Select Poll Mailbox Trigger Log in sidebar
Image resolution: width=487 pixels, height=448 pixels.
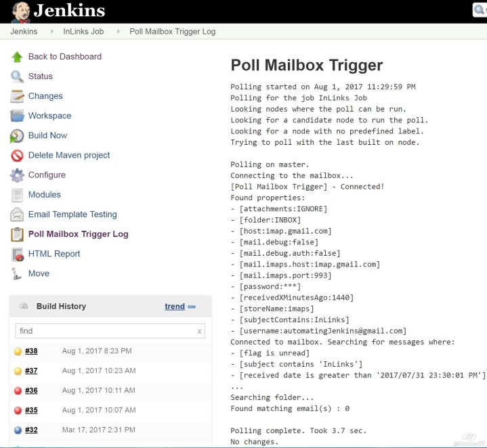click(78, 234)
